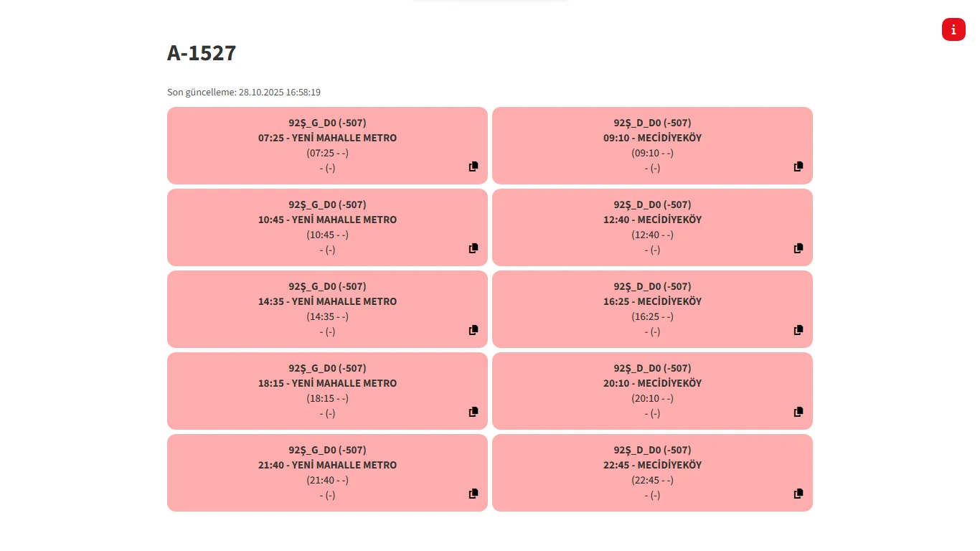Click the 16:25 - MECİDİYEKÖY card title
This screenshot has height=551, width=980.
point(652,301)
